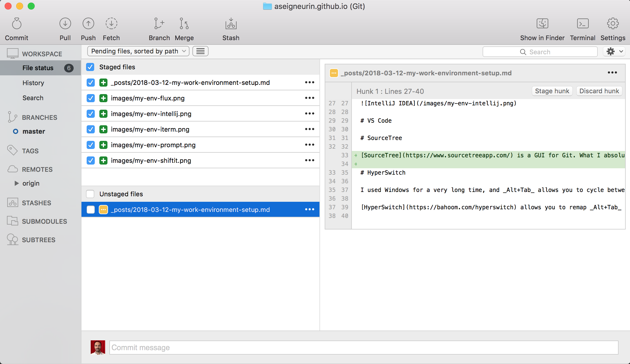Toggle staged checkbox for images/my-env-flux.png
Screen dimensions: 630x364
click(90, 98)
